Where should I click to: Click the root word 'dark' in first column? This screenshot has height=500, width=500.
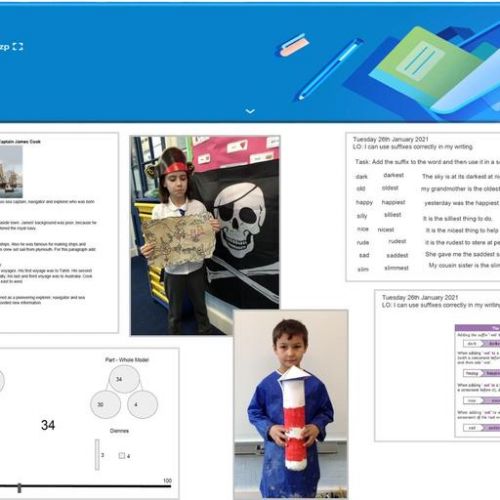[x=362, y=177]
